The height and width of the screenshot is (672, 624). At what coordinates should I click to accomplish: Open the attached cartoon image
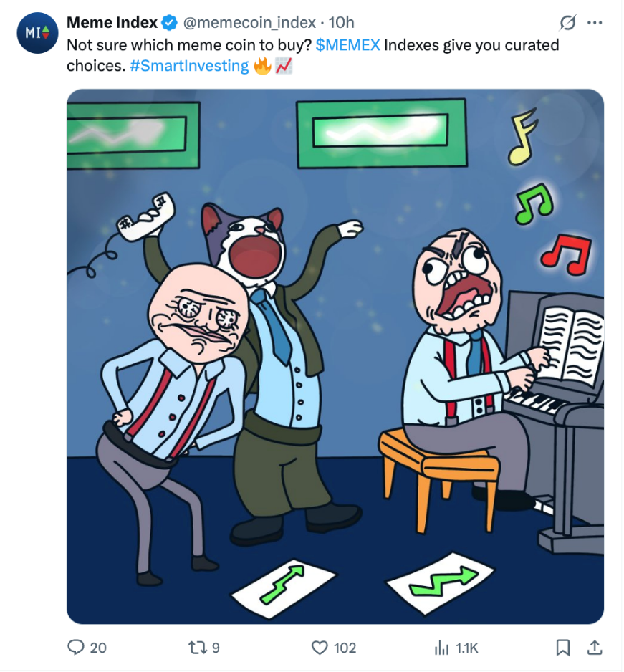(335, 356)
